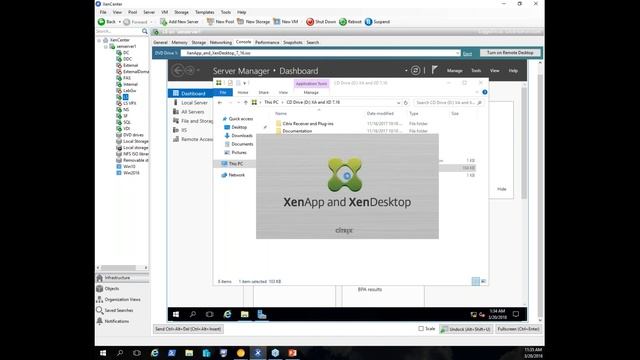Switch to the Snapshots tab
Viewport: 640px width, 360px height.
pos(293,42)
